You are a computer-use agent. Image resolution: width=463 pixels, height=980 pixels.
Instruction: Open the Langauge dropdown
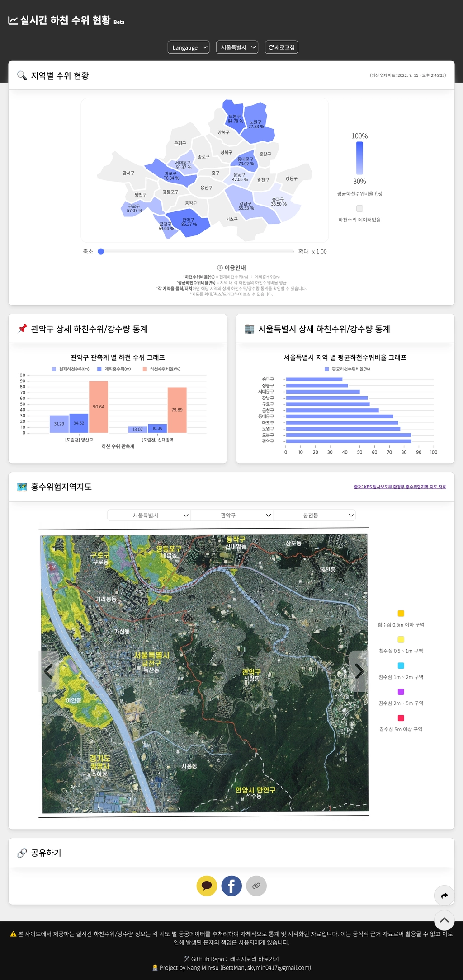point(189,47)
